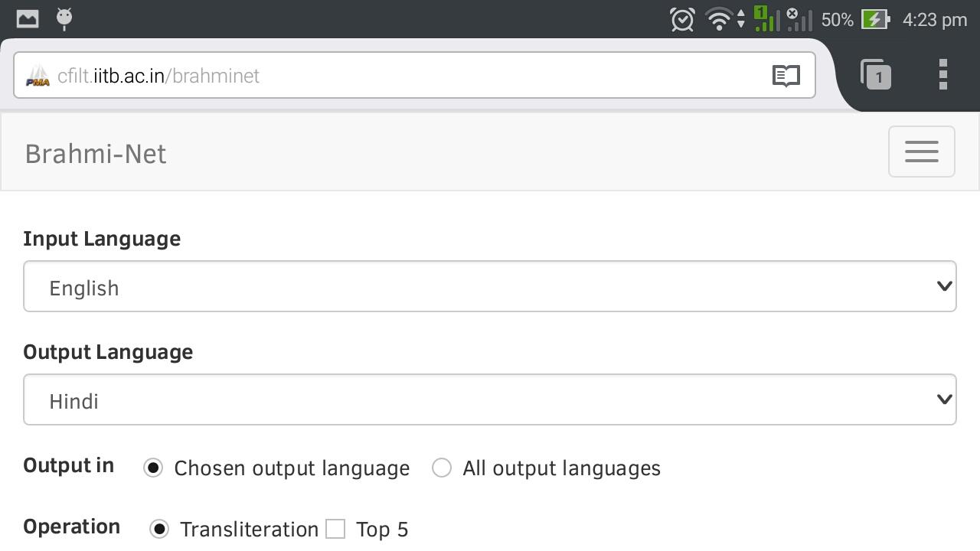Select All output languages radio button
This screenshot has height=551, width=980.
(x=442, y=468)
